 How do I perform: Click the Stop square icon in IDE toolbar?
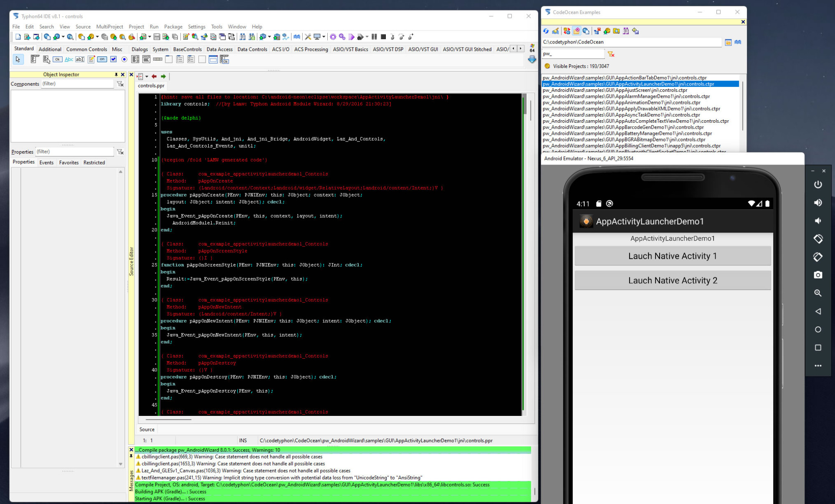click(383, 37)
